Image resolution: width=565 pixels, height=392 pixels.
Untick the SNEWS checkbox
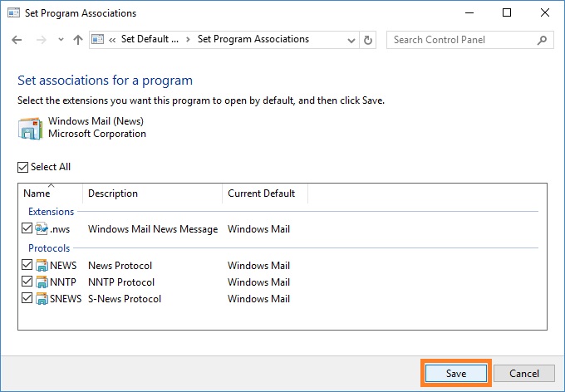(x=27, y=298)
